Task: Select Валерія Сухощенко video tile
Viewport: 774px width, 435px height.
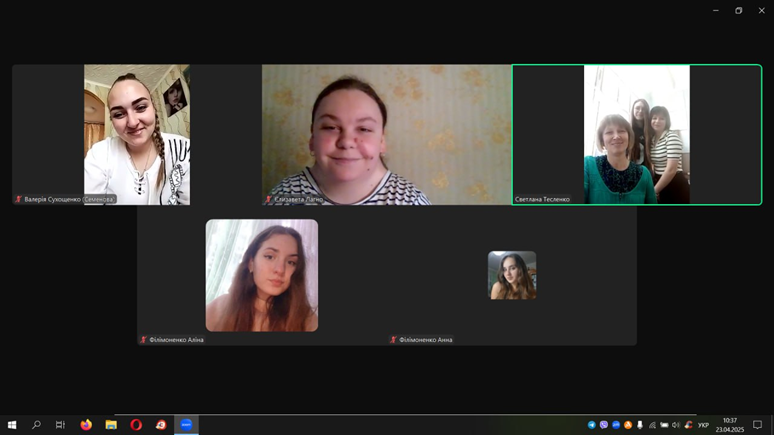Action: (x=137, y=134)
